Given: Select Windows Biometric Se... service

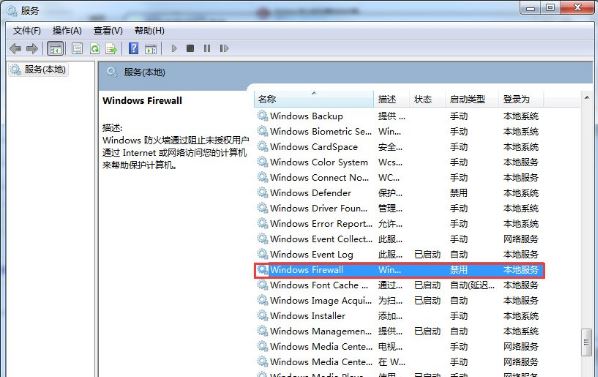Looking at the screenshot, I should point(399,132).
